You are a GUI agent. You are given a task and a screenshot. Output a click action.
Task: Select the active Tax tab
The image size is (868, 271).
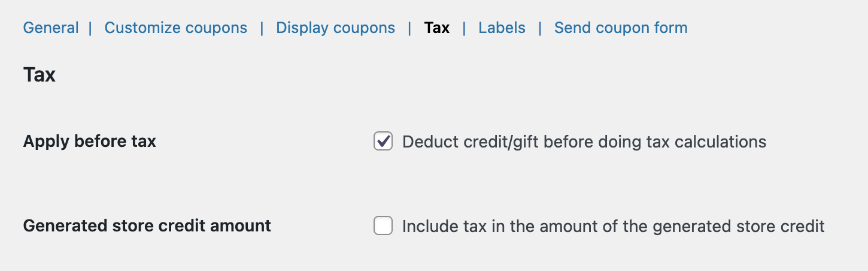(x=436, y=28)
